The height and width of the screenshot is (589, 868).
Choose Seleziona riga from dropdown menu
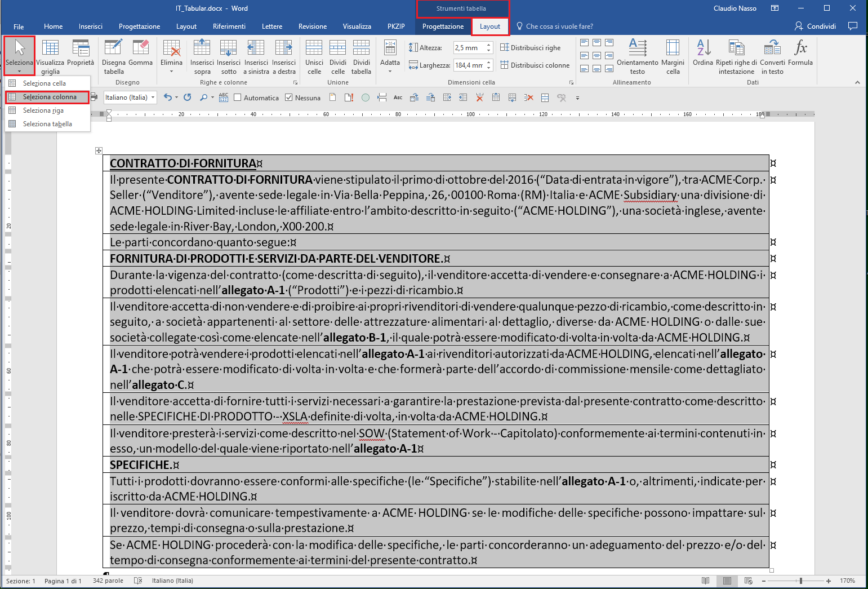coord(48,110)
